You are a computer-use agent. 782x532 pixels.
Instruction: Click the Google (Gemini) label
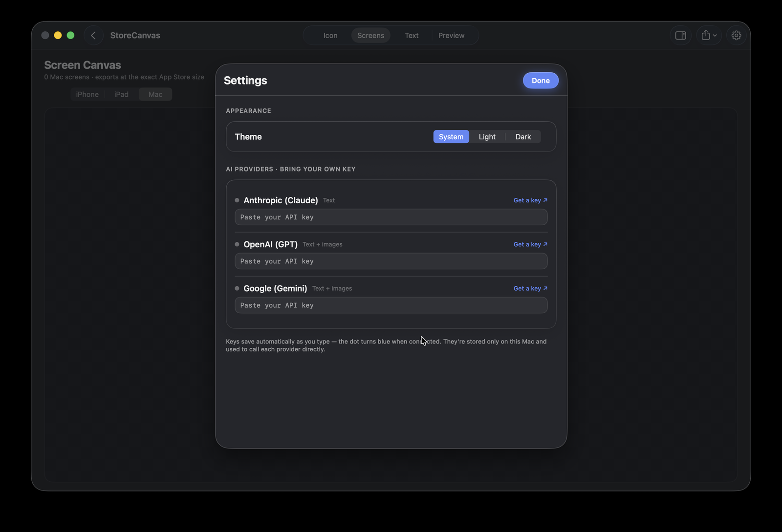pos(275,288)
